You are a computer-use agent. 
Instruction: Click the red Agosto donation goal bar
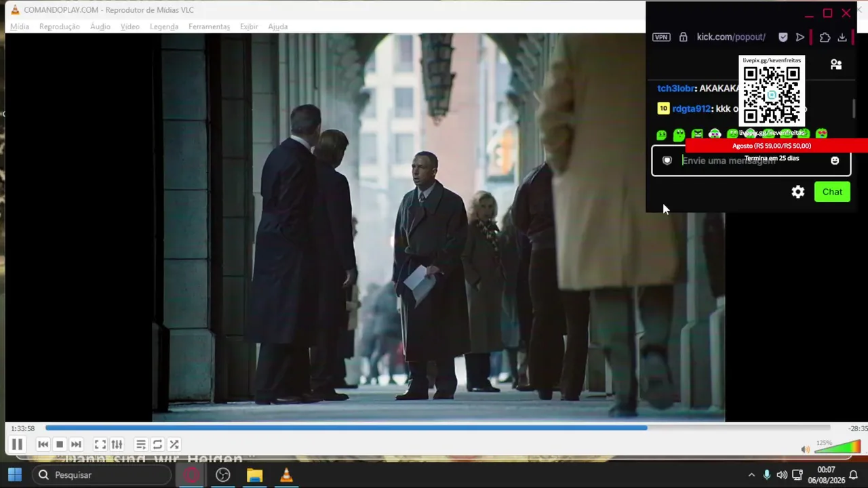coord(776,146)
